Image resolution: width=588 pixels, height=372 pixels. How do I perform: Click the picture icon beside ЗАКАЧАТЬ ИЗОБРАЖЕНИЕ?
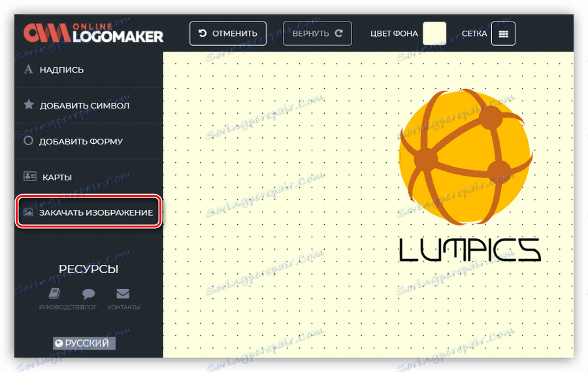point(29,212)
